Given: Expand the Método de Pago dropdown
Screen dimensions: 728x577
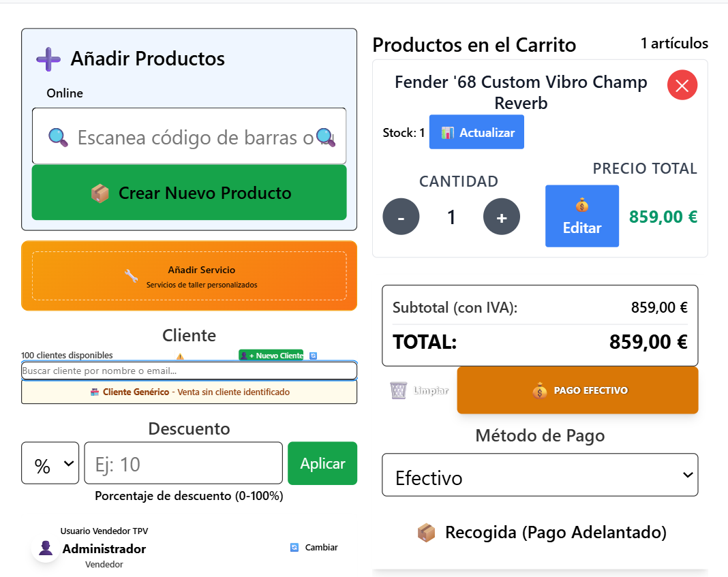Looking at the screenshot, I should coord(540,475).
